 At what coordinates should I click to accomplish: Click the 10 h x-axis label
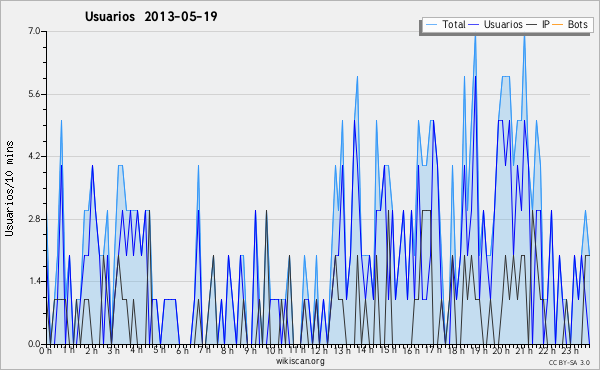(274, 350)
